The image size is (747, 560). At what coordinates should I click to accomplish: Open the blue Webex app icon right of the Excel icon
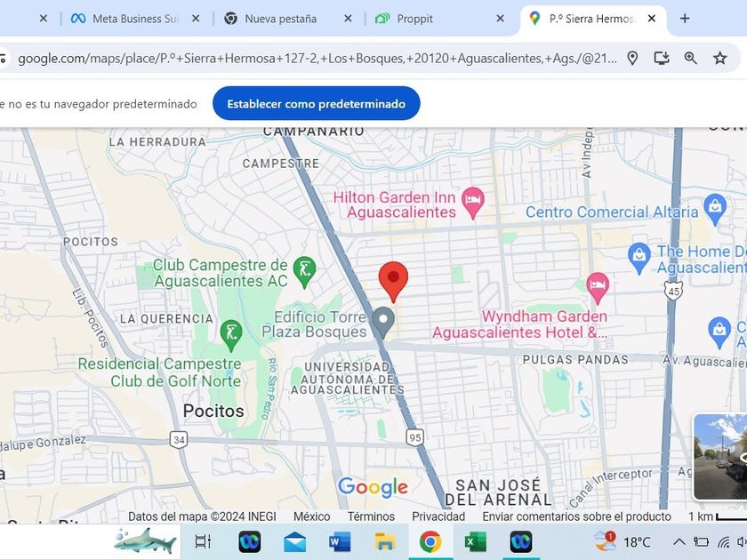tap(520, 542)
